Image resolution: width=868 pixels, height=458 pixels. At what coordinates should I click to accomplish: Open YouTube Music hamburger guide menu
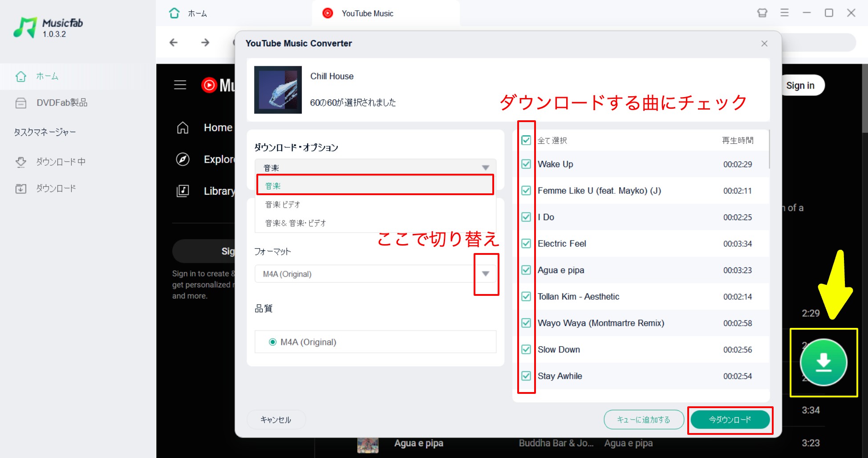180,85
